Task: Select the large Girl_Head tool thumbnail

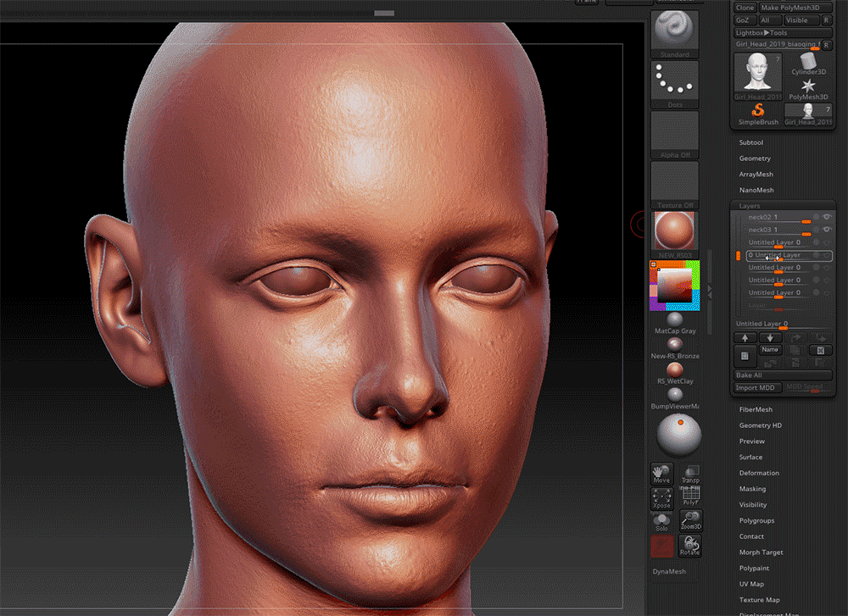Action: [x=757, y=76]
